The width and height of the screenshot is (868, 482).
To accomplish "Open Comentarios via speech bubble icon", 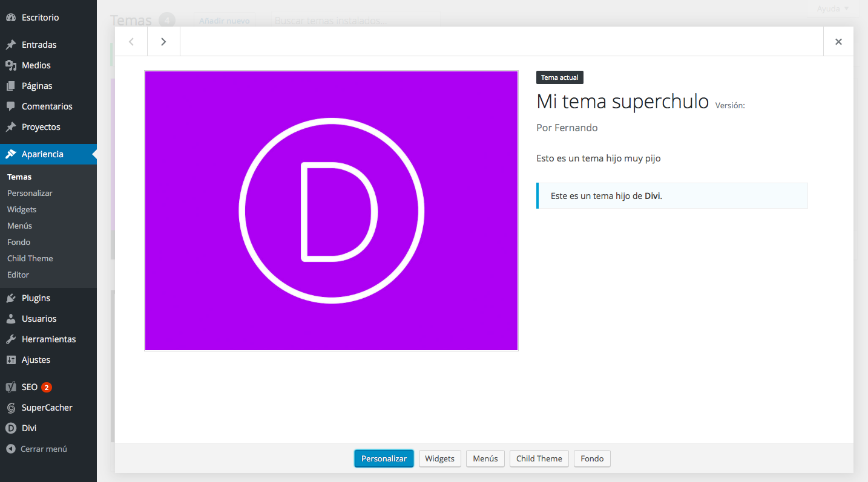I will [x=11, y=106].
